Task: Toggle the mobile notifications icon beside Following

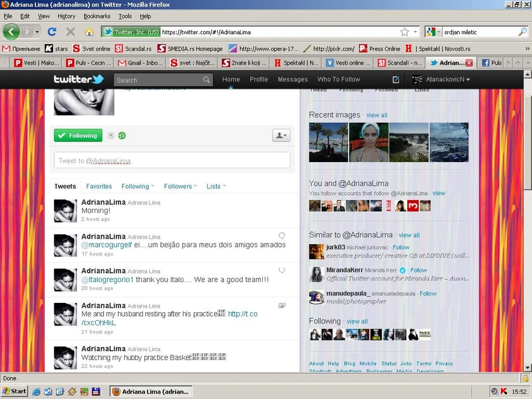Action: point(111,136)
